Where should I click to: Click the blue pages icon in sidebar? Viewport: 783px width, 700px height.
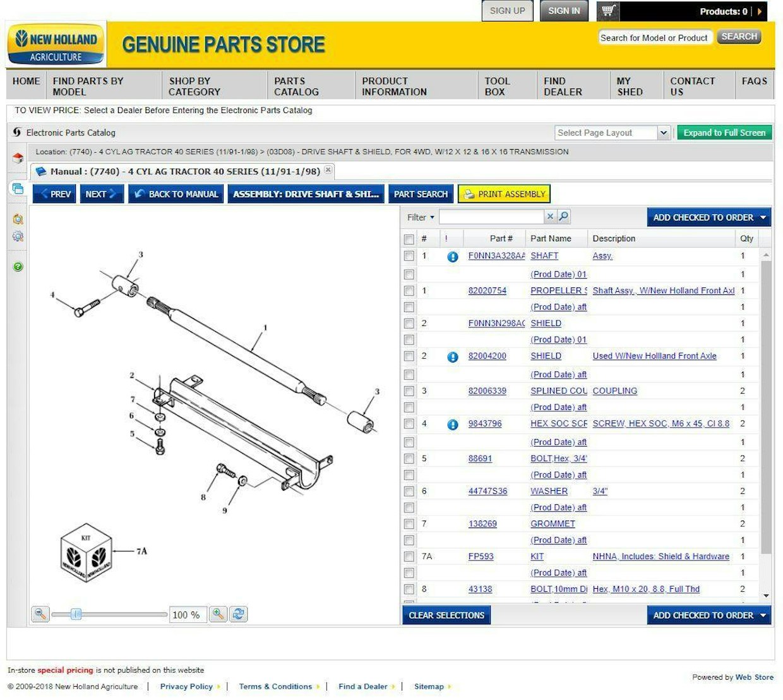18,188
